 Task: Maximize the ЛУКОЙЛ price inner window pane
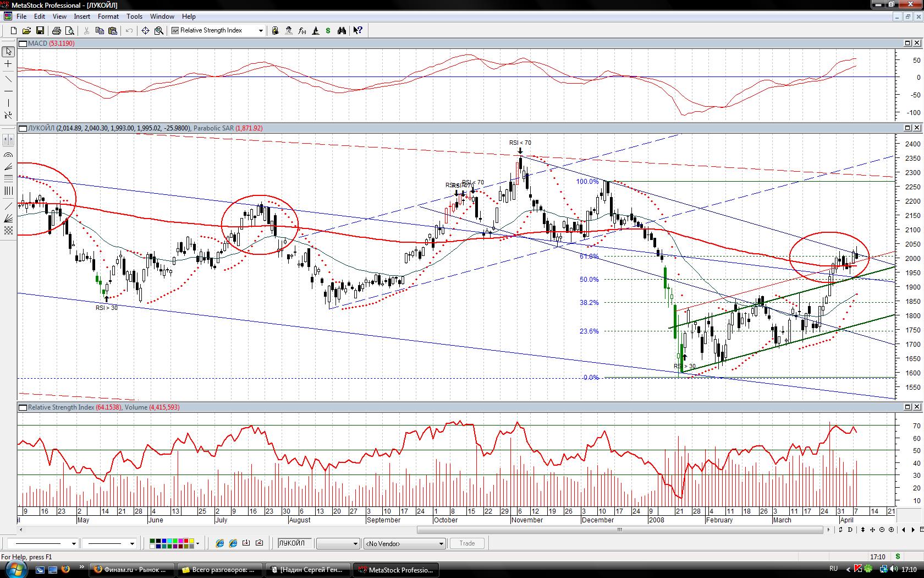pyautogui.click(x=908, y=128)
